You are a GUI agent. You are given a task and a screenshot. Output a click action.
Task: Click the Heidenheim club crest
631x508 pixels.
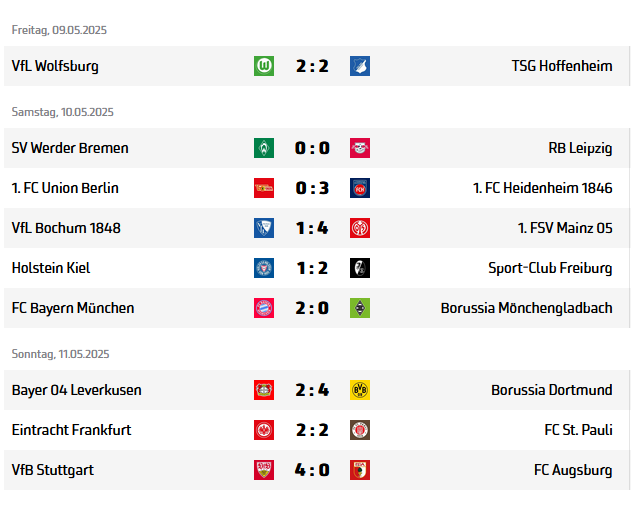pyautogui.click(x=360, y=188)
